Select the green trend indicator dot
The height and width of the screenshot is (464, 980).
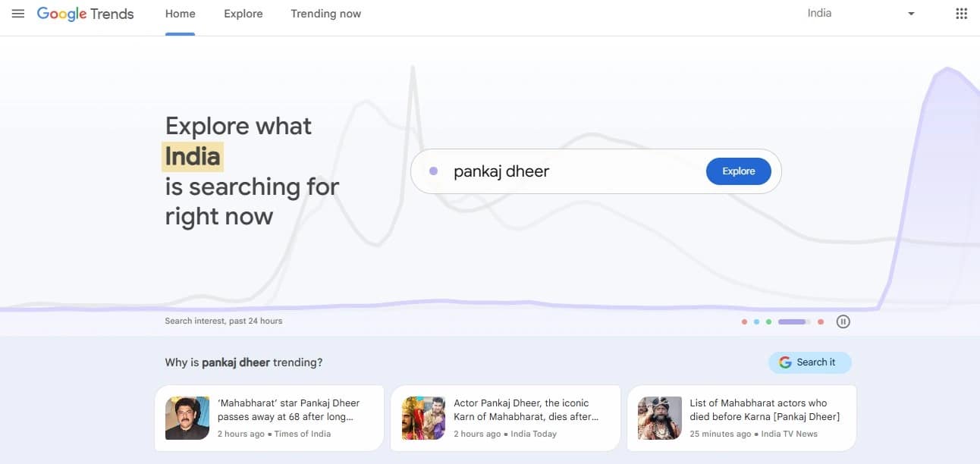pos(768,321)
